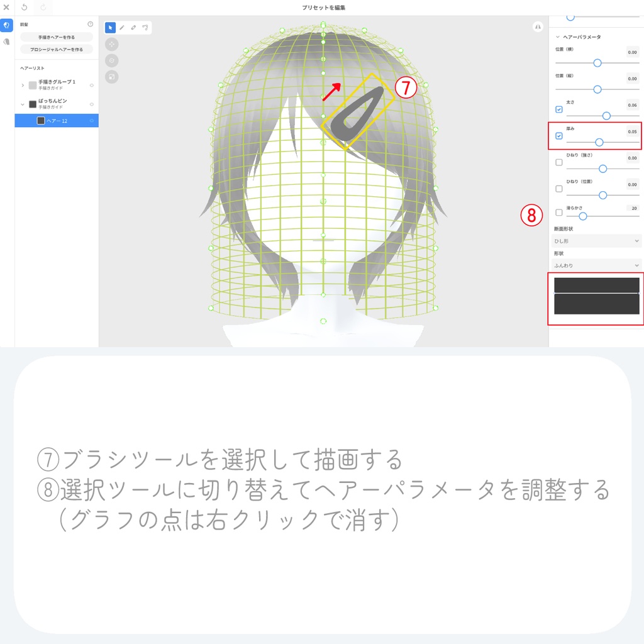Uncheck the 太さ checkbox
Viewport: 644px width, 644px height.
point(559,109)
